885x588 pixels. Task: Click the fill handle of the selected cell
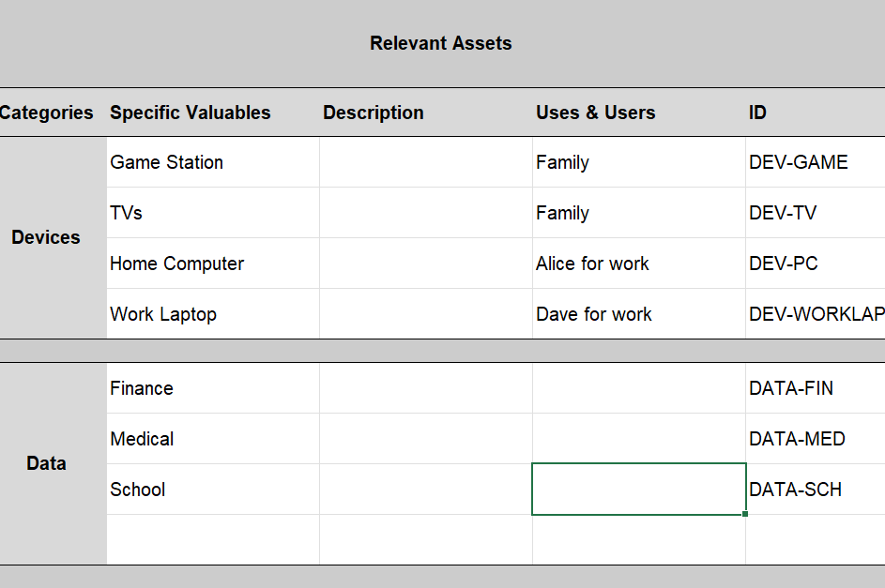point(745,514)
